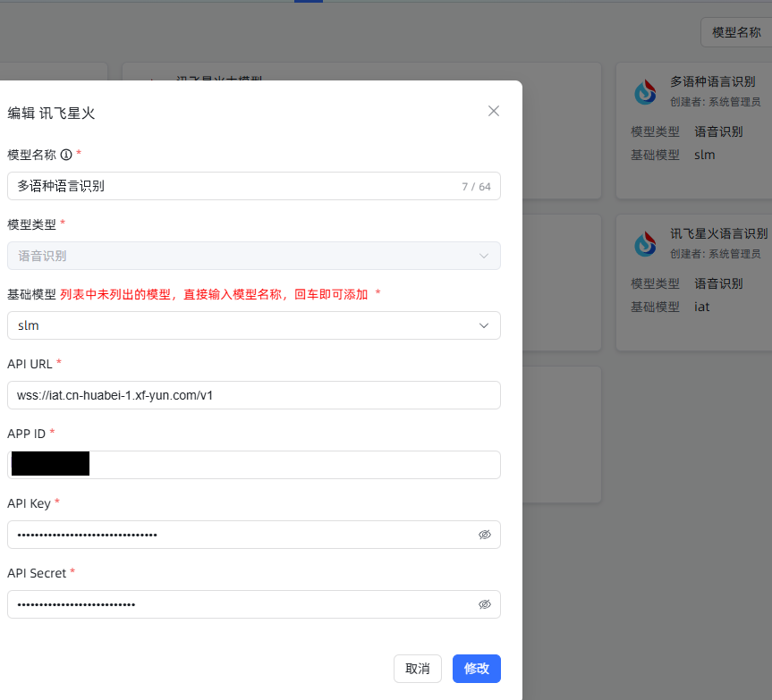Viewport: 772px width, 700px height.
Task: Click the iat base model value on card
Action: coord(702,307)
